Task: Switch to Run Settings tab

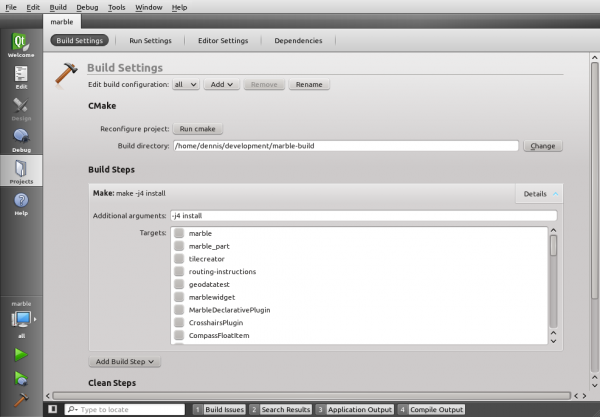Action: coord(150,41)
